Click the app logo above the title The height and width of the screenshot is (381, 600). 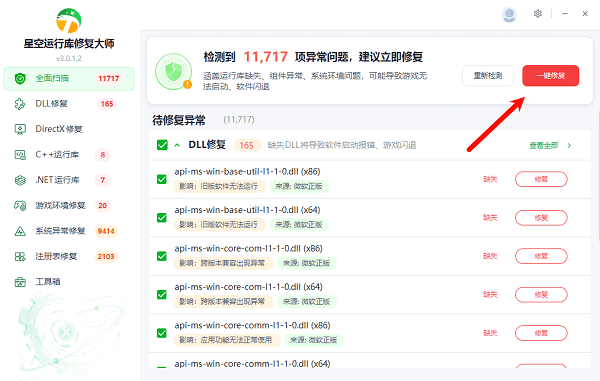point(68,21)
